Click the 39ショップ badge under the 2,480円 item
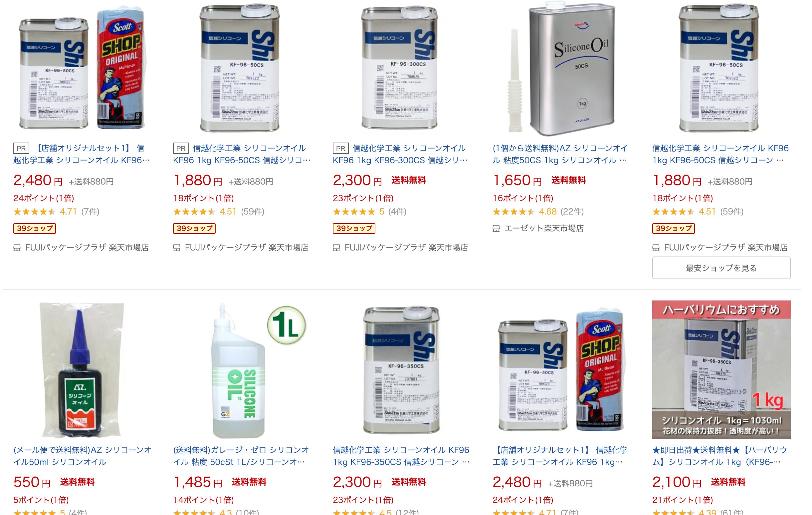The height and width of the screenshot is (515, 812). (34, 229)
